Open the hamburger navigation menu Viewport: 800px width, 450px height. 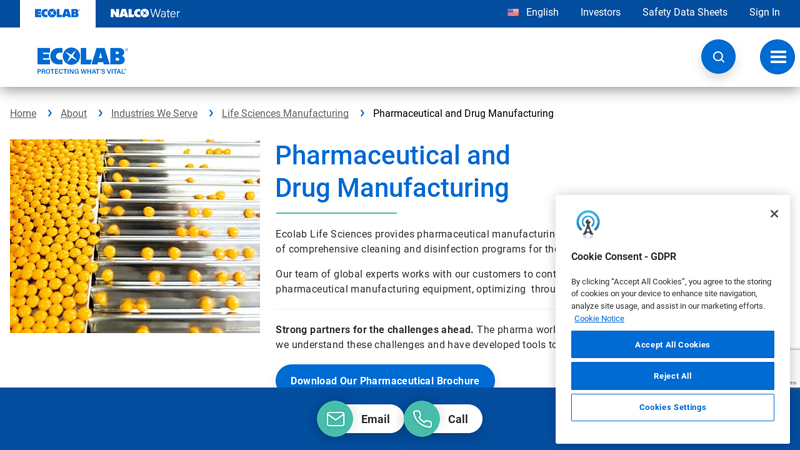point(777,57)
